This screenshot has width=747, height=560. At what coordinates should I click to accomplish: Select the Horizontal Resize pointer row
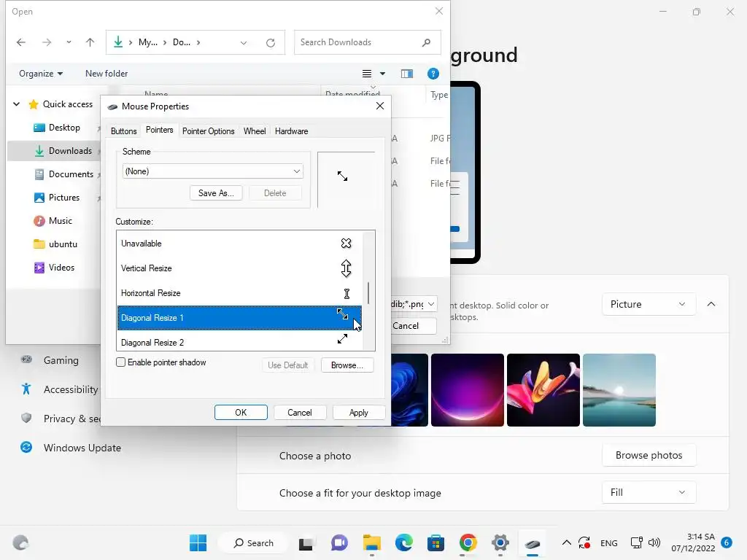point(239,293)
